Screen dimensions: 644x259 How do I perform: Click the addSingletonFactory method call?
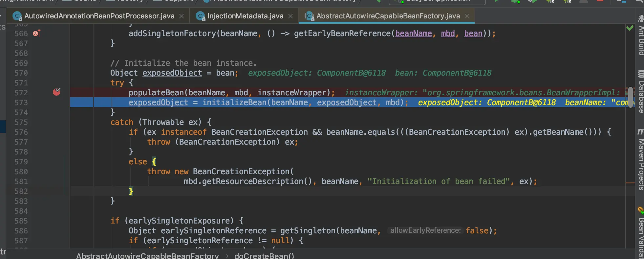click(172, 34)
